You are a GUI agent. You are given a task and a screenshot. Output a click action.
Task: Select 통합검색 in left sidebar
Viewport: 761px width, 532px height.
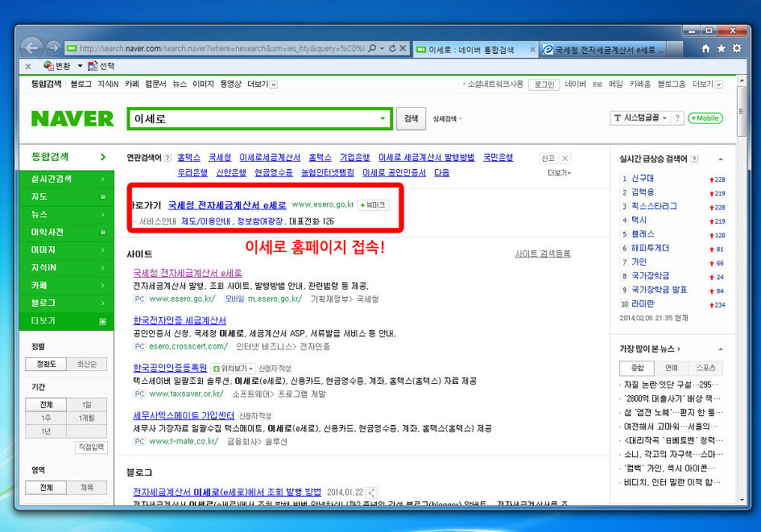coord(67,157)
